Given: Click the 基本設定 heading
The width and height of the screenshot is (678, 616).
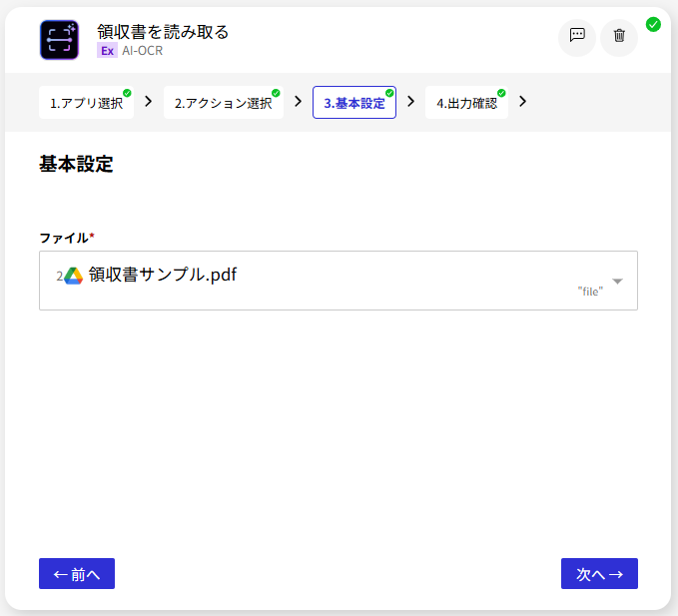Looking at the screenshot, I should click(76, 165).
